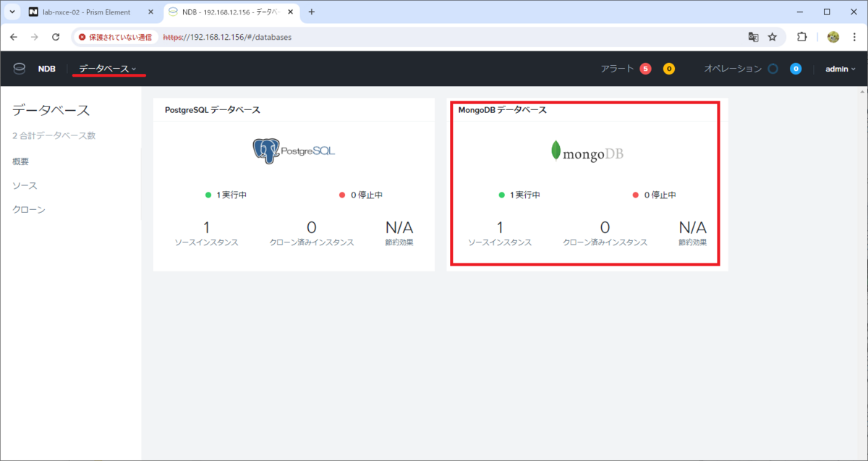The image size is (868, 461).
Task: Click PostgreSQL 1 実行中 status
Action: click(226, 195)
